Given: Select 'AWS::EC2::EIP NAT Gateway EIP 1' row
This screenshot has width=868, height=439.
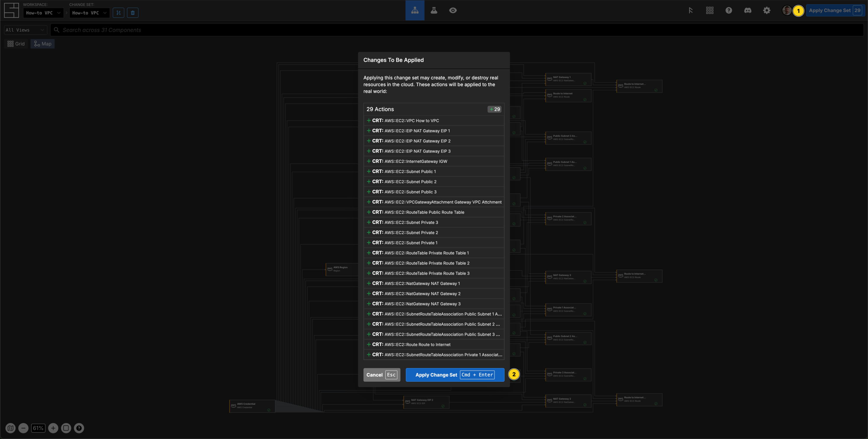Looking at the screenshot, I should click(434, 131).
